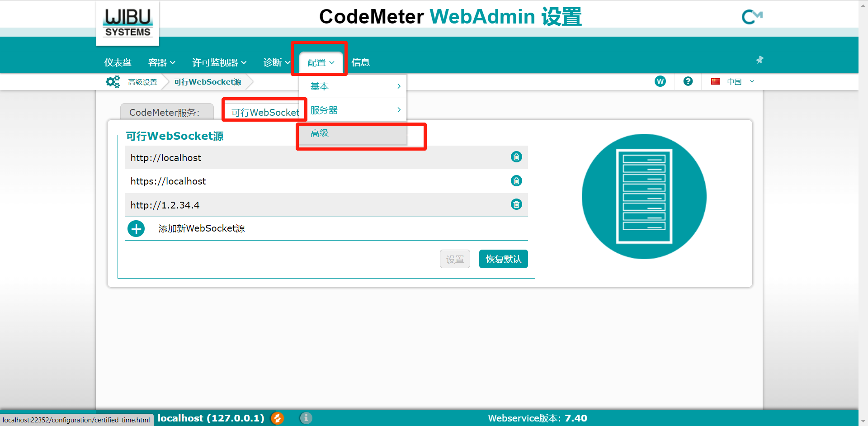Image resolution: width=868 pixels, height=426 pixels.
Task: Expand the 容器 container menu
Action: point(162,62)
